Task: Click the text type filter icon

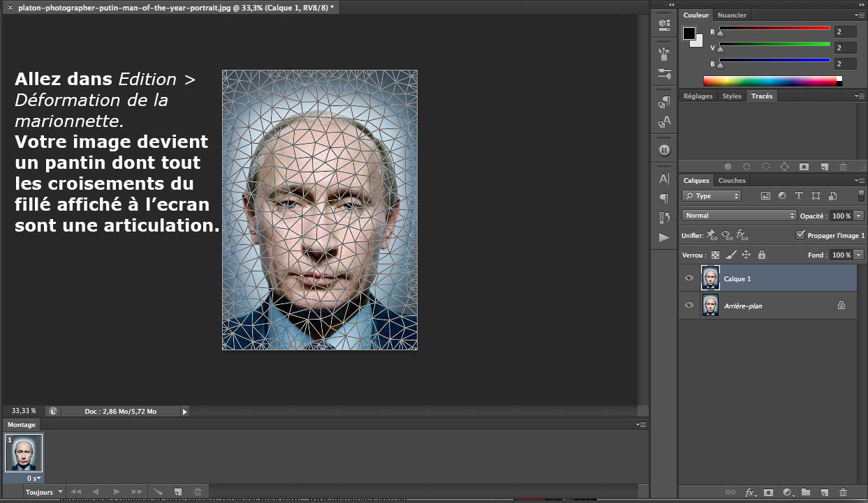Action: 798,196
